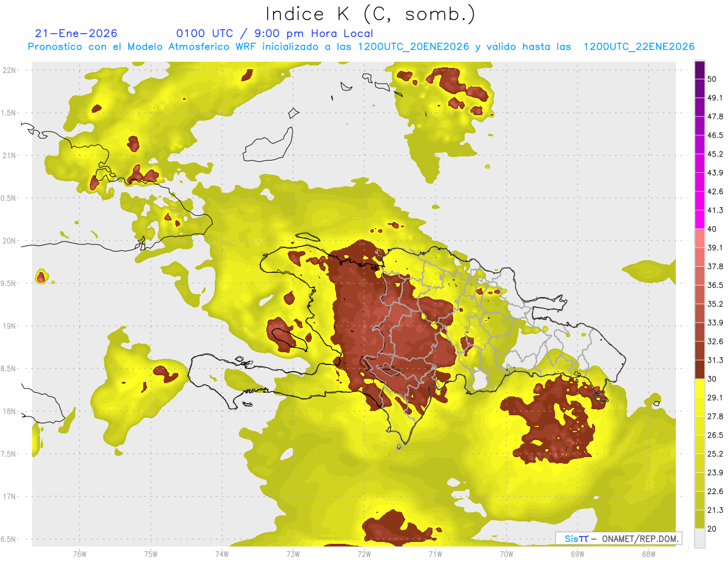This screenshot has width=728, height=562.
Task: Click the color scale label '40'
Action: 712,229
